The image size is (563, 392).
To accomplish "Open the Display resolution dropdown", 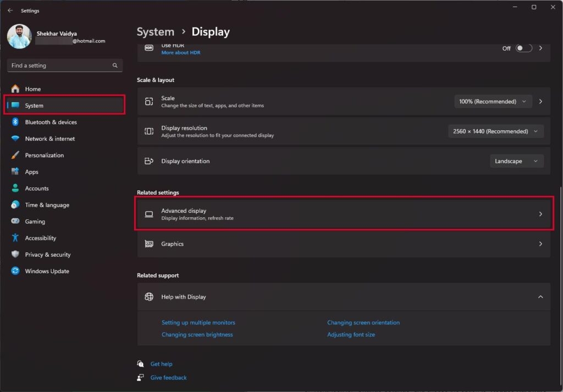I will click(496, 131).
